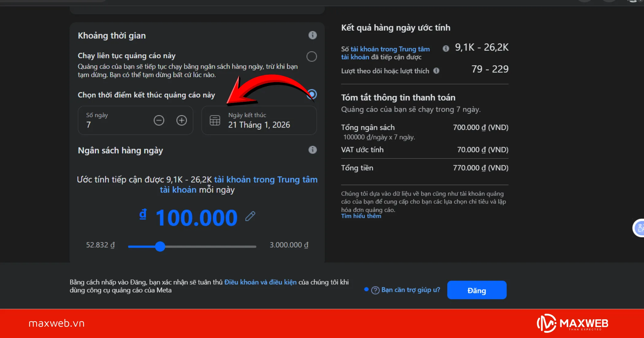
Task: Click the Bạn cần trợ giúp ư? link
Action: [410, 290]
